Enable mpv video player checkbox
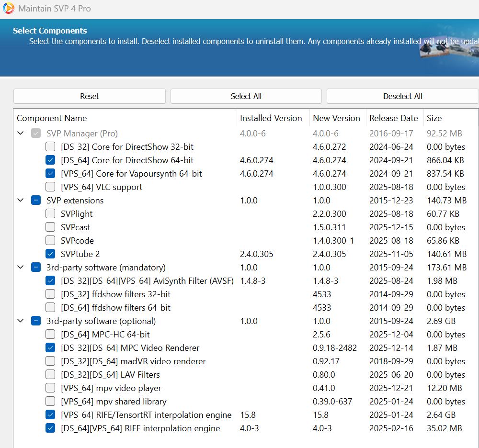Image resolution: width=479 pixels, height=448 pixels. [x=50, y=388]
